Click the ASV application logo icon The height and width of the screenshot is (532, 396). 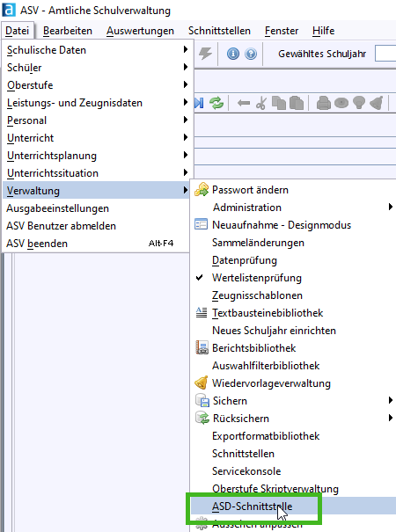click(9, 10)
